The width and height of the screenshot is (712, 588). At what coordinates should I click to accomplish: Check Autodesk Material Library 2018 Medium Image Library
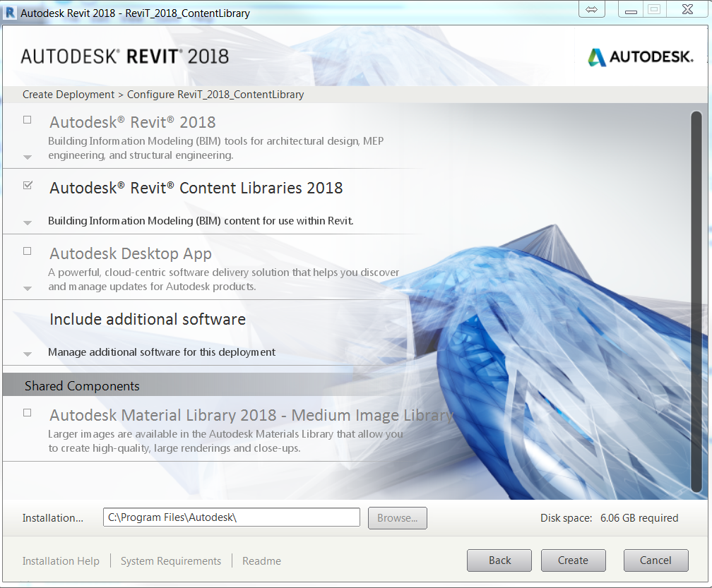coord(28,413)
